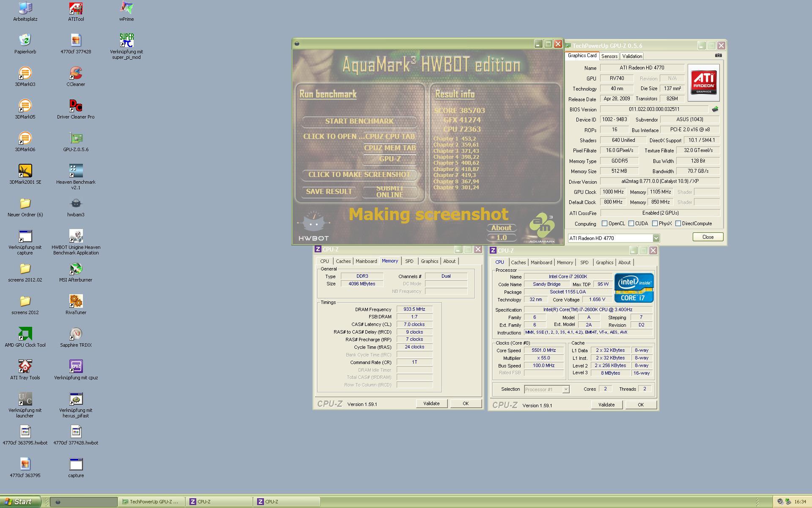Click the Windows Start button
The height and width of the screenshot is (508, 812).
pyautogui.click(x=21, y=502)
